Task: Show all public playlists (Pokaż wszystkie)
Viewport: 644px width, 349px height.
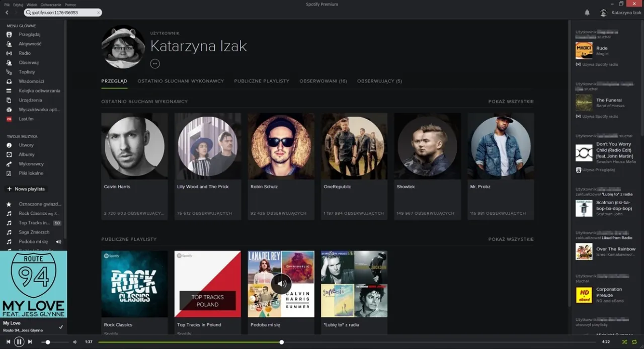Action: 511,239
